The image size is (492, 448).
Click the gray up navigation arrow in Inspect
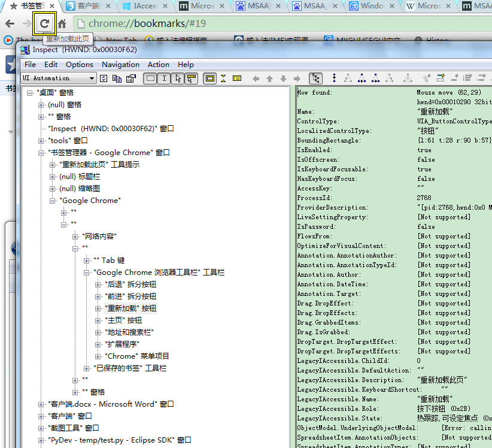tap(269, 79)
